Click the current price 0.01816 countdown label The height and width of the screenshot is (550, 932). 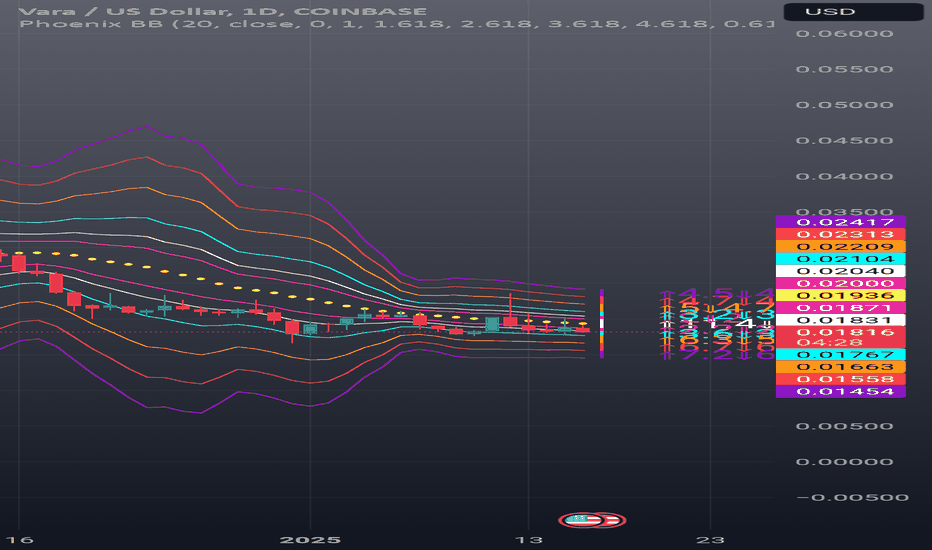click(x=840, y=337)
